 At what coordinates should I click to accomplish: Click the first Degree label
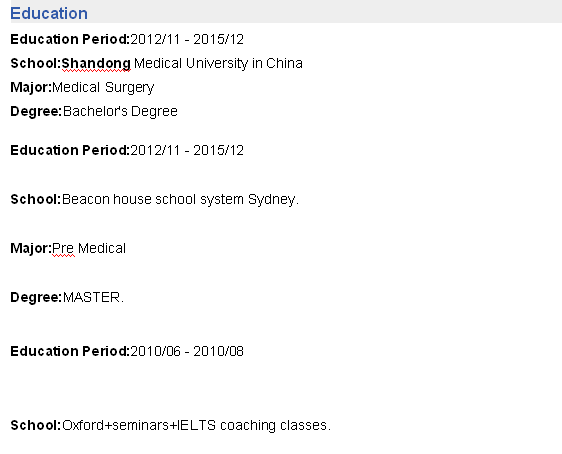tap(36, 111)
